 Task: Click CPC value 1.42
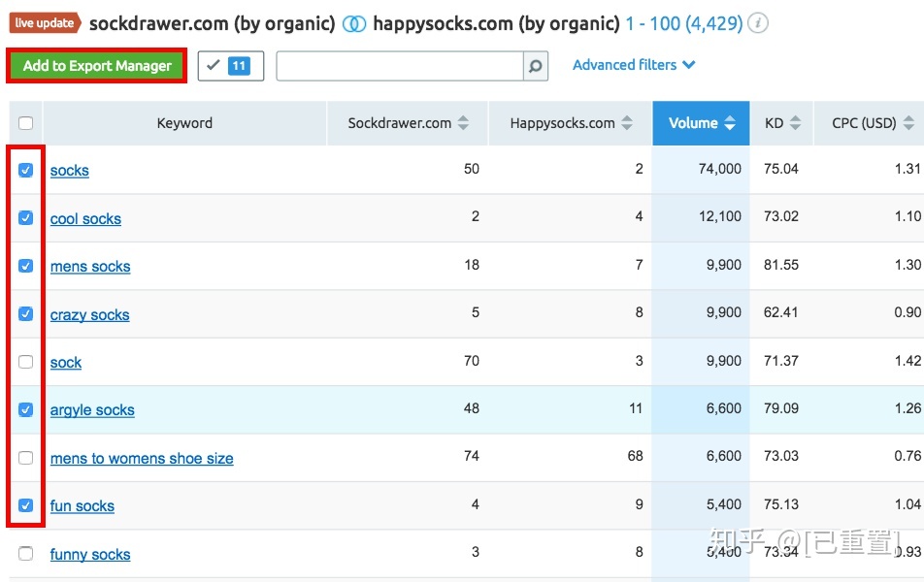coord(907,361)
